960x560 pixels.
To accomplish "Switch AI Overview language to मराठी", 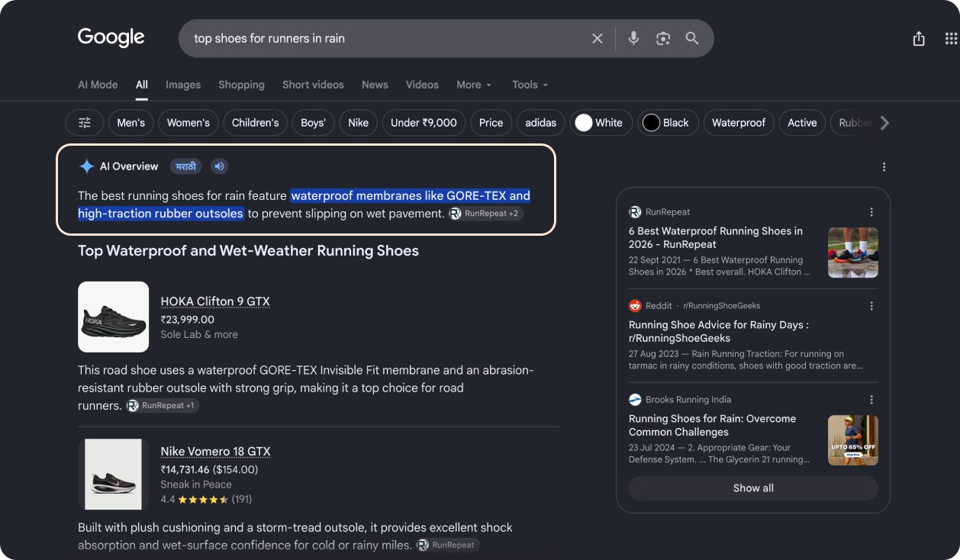I will [x=186, y=166].
